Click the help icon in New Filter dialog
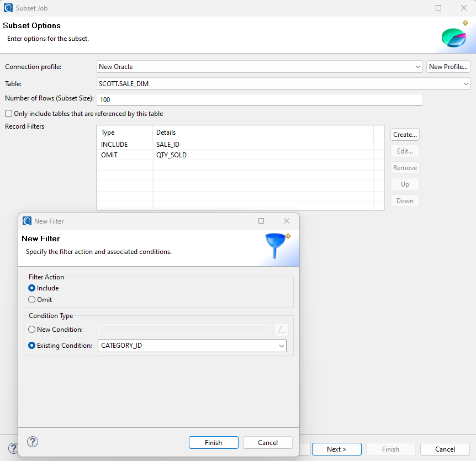The height and width of the screenshot is (461, 476). [x=33, y=442]
